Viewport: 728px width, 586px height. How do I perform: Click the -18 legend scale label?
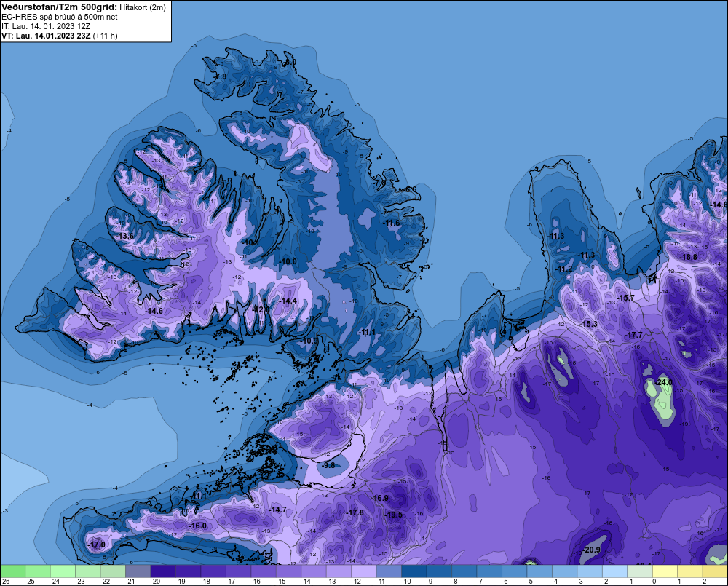point(205,581)
